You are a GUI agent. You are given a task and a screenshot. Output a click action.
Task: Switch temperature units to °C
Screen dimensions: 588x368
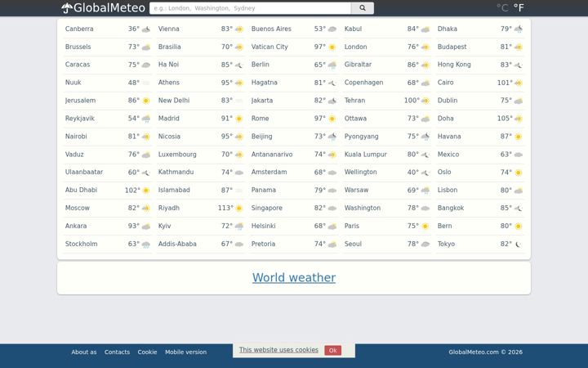click(502, 8)
